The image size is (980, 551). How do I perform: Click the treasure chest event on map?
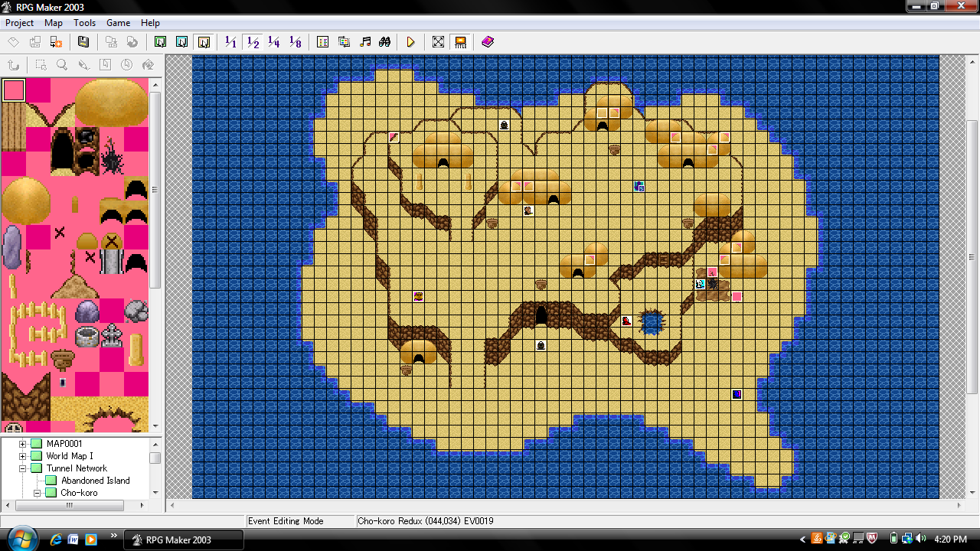418,296
